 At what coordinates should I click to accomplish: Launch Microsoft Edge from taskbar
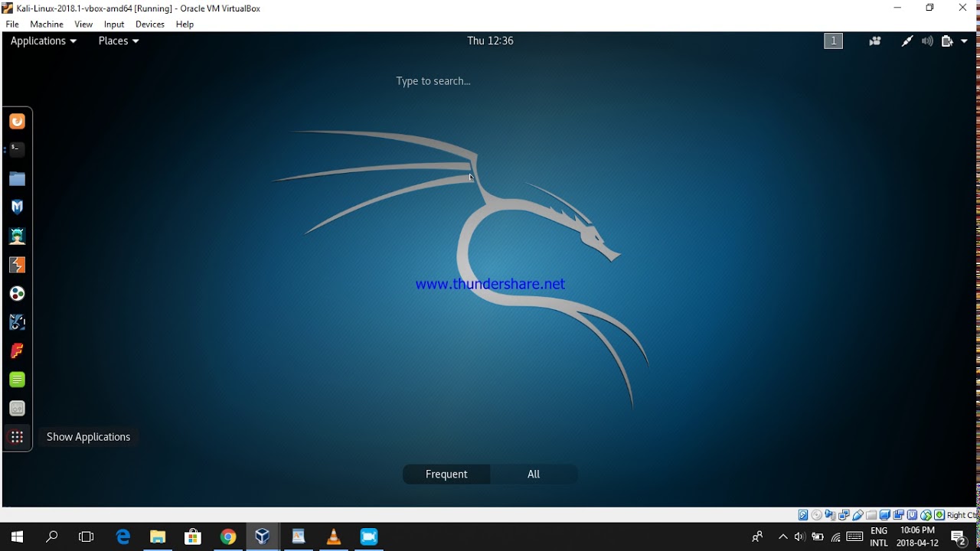point(123,537)
